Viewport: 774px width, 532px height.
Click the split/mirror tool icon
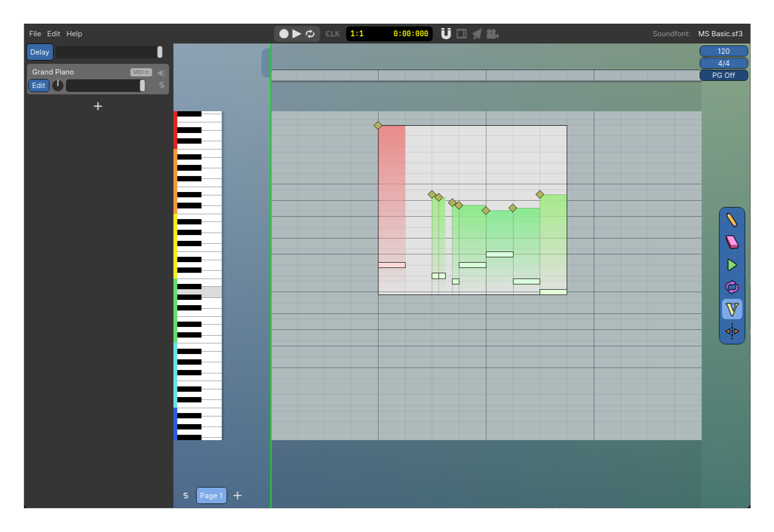coord(731,331)
